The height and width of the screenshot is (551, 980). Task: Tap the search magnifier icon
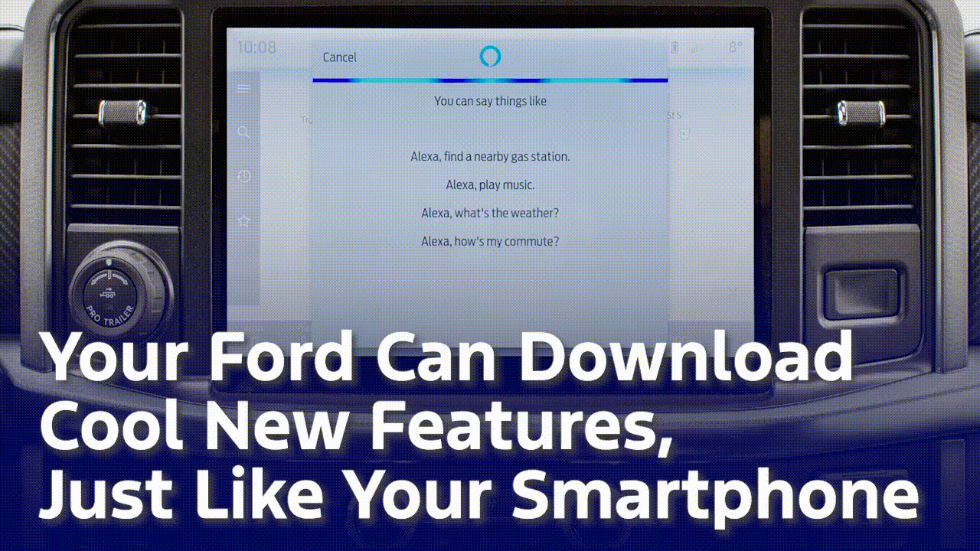click(x=243, y=132)
